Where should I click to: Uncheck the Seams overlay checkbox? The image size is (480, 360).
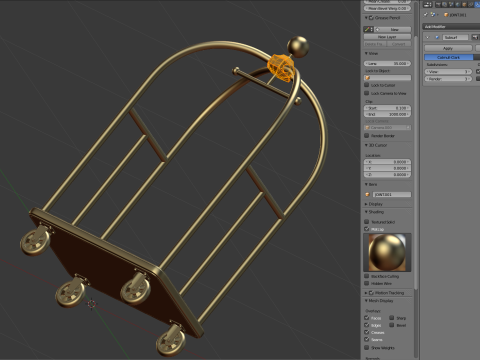[367, 339]
